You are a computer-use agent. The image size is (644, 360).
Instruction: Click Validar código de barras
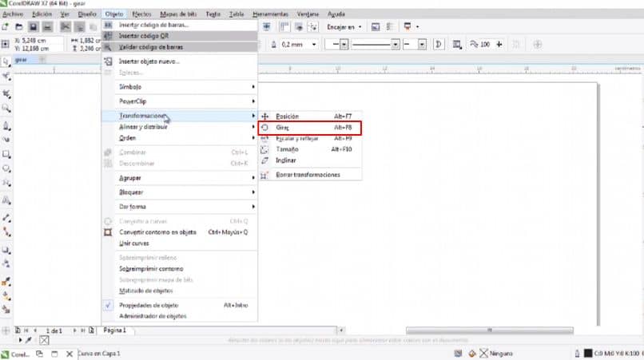pyautogui.click(x=180, y=47)
